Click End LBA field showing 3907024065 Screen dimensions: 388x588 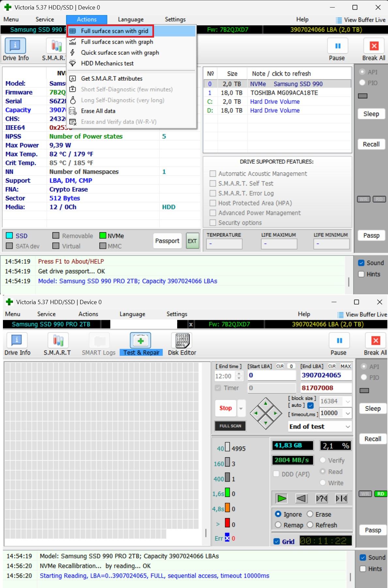[x=326, y=375]
